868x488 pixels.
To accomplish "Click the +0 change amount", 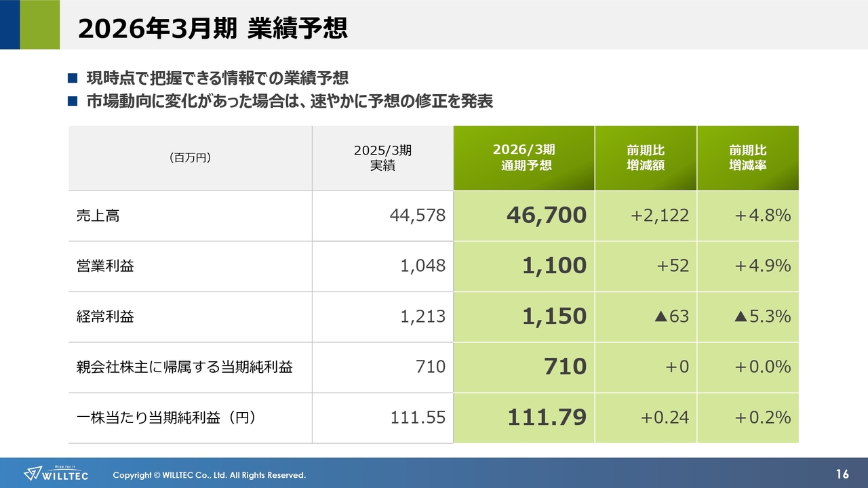I will tap(677, 367).
